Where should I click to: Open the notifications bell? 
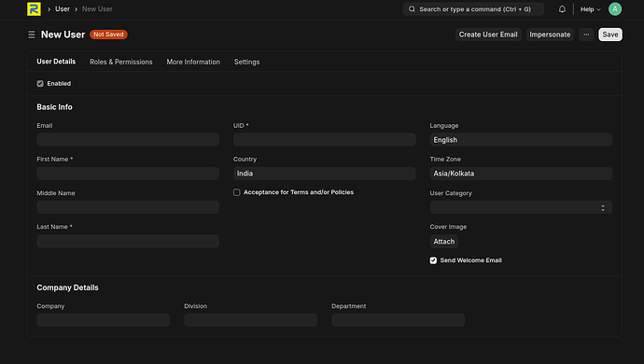pyautogui.click(x=562, y=9)
